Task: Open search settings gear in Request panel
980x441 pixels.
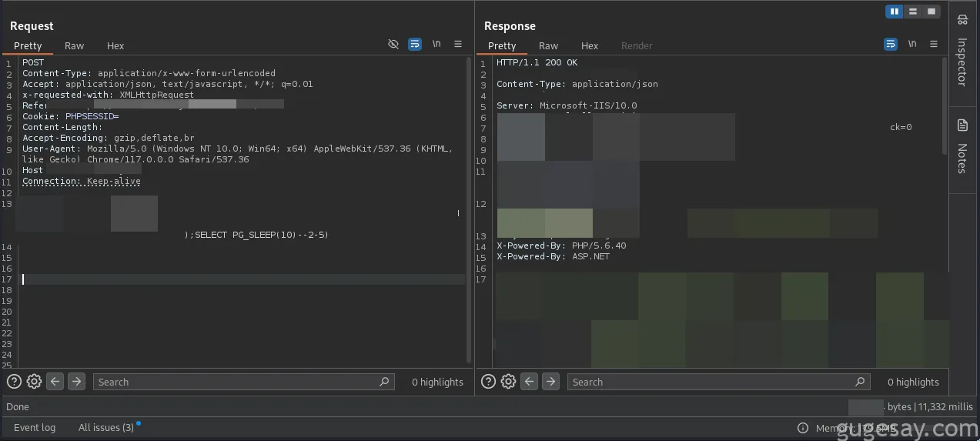Action: click(34, 382)
